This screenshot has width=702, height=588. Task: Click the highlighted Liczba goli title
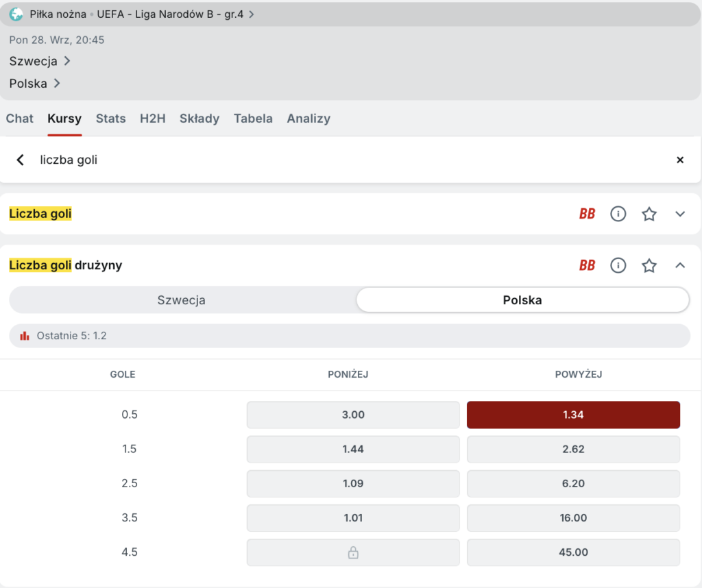40,214
